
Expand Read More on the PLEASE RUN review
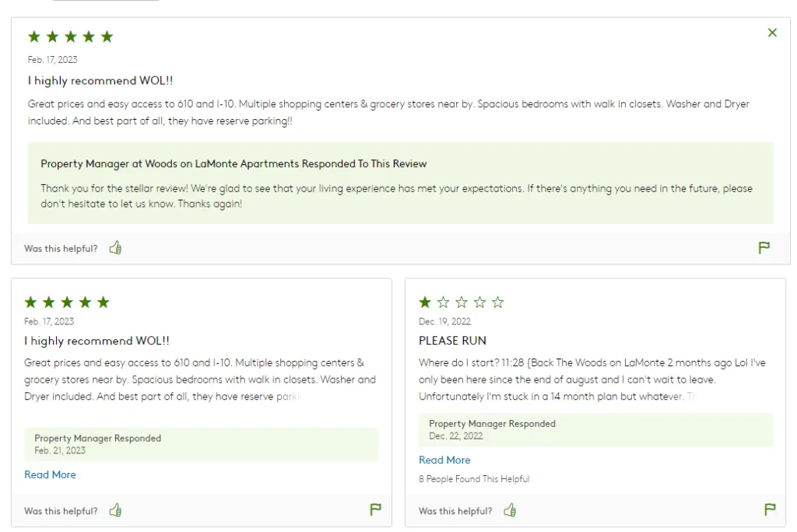[x=444, y=460]
